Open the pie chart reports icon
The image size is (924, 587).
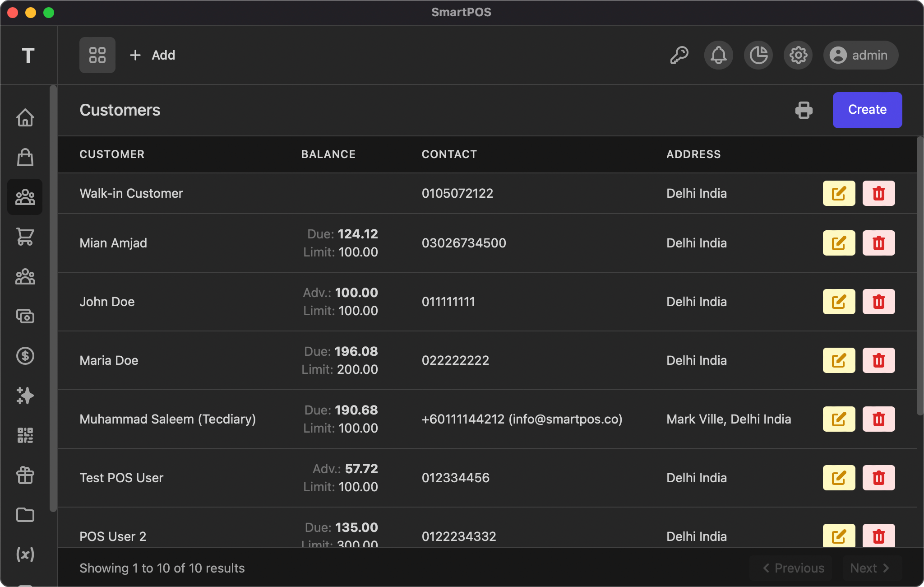pos(758,55)
